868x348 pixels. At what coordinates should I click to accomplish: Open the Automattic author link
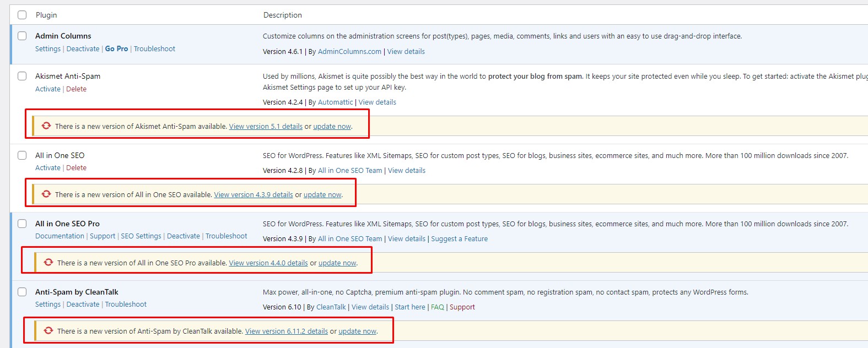336,102
